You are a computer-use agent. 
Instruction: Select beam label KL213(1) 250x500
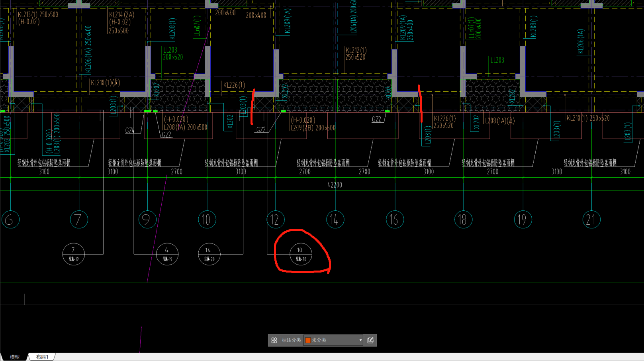pos(38,15)
